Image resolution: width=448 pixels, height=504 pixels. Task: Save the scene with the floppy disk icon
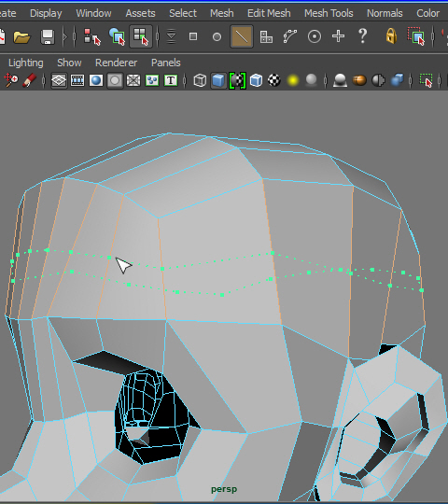point(48,37)
